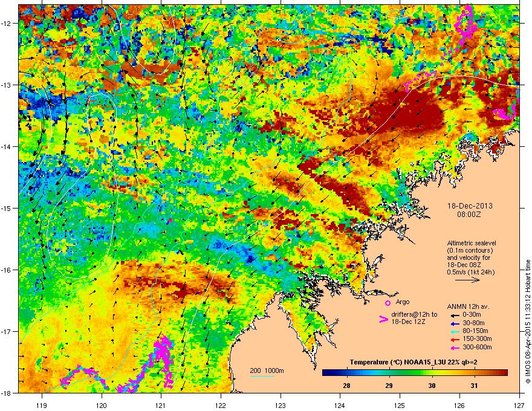Click the latitude axis label -12
The width and height of the screenshot is (532, 411).
(7, 24)
